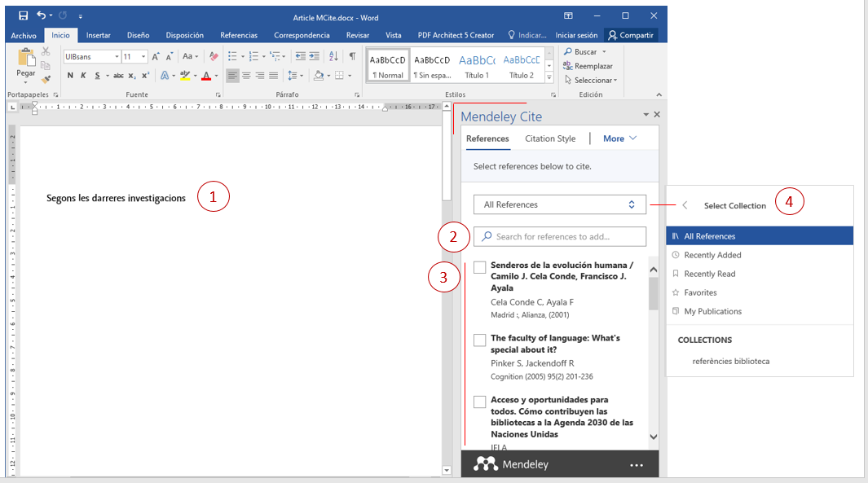868x483 pixels.
Task: Toggle underline (S) formatting
Action: (x=98, y=76)
